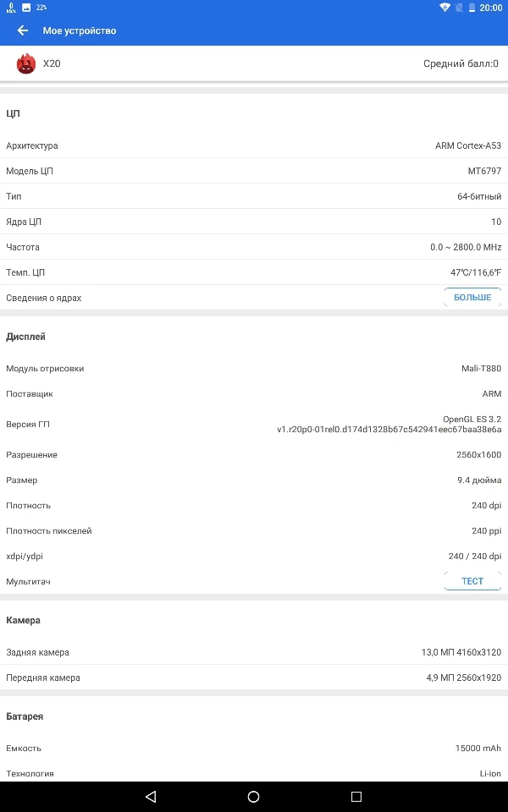Viewport: 508px width, 812px height.
Task: Tap the Средний балл score label
Action: point(461,63)
